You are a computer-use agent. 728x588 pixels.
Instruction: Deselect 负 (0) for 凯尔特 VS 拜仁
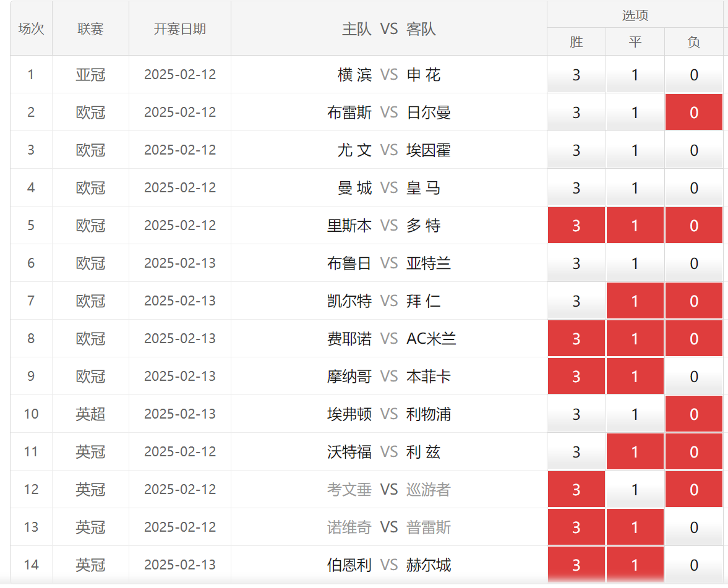tap(693, 300)
